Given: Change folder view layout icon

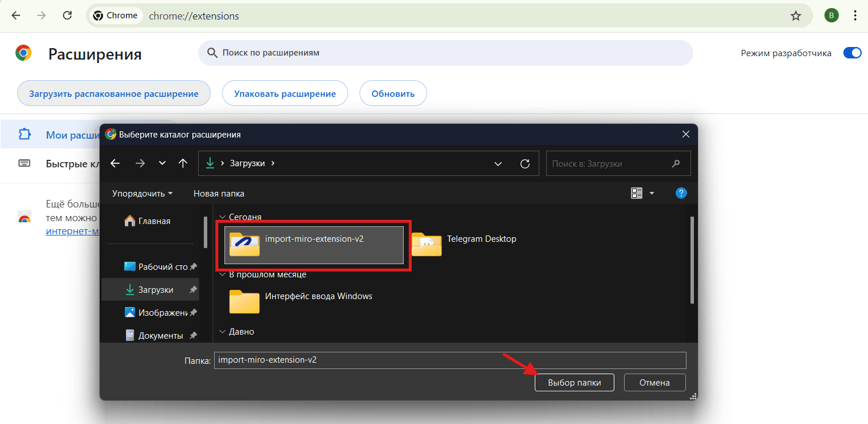Looking at the screenshot, I should (637, 193).
